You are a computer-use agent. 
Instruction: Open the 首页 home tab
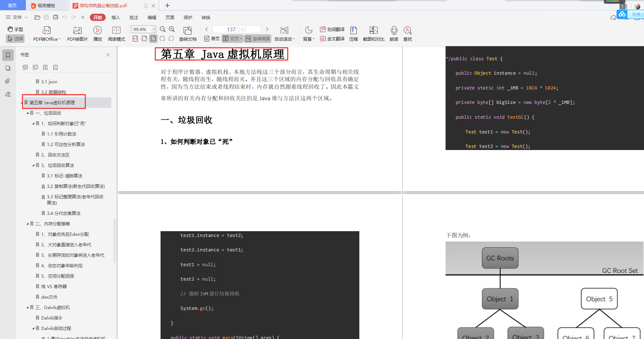click(13, 5)
